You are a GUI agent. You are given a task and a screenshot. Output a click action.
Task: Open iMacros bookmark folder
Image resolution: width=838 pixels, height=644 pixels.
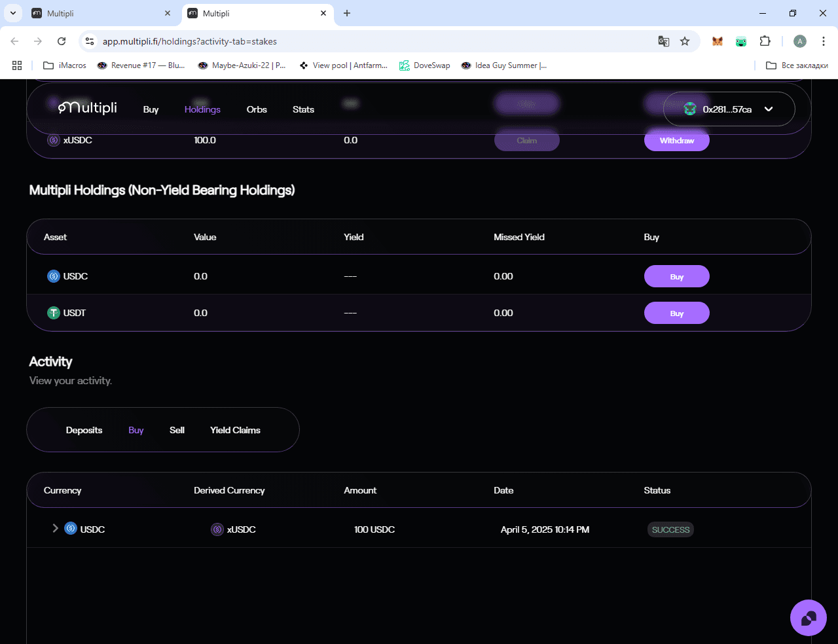(65, 65)
